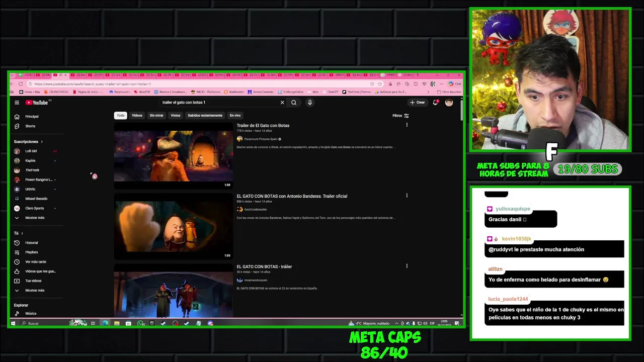Start voice search with microphone icon
This screenshot has height=362, width=644.
(x=310, y=103)
